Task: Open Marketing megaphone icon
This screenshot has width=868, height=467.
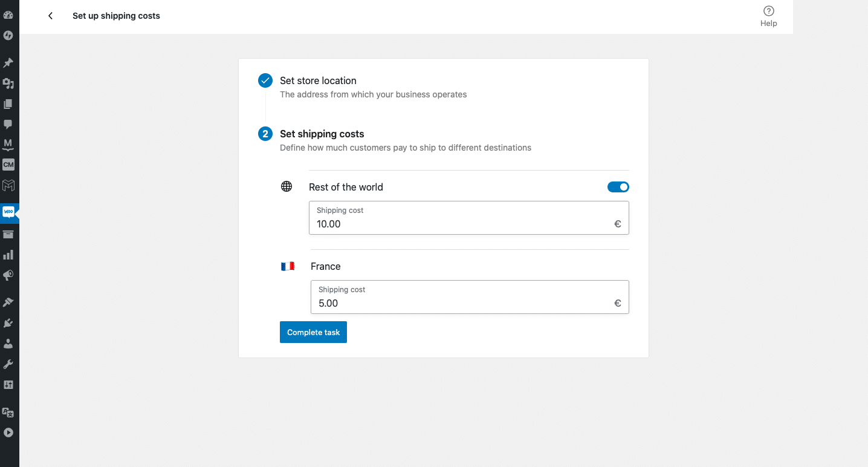Action: (x=8, y=275)
